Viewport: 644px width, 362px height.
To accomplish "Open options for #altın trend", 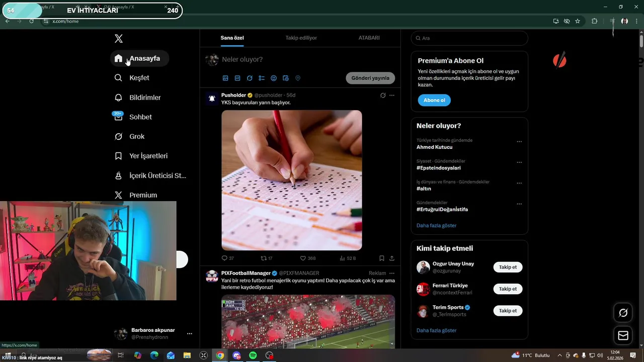I will [x=519, y=183].
